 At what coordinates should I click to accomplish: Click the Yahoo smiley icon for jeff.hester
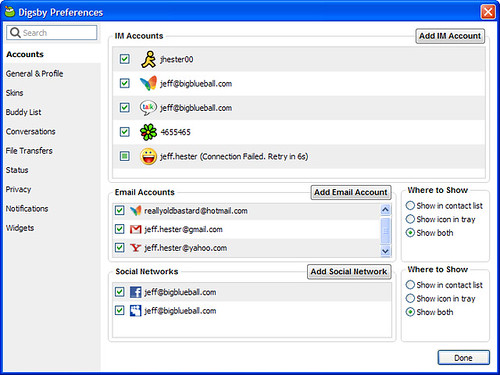point(148,156)
